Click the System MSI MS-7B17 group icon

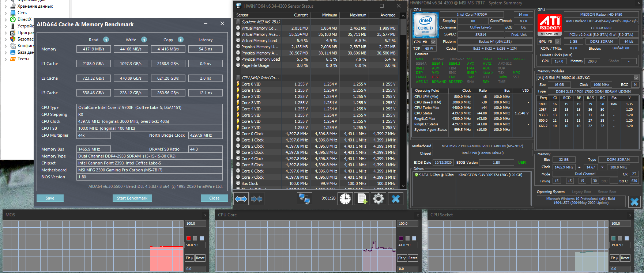click(x=238, y=22)
